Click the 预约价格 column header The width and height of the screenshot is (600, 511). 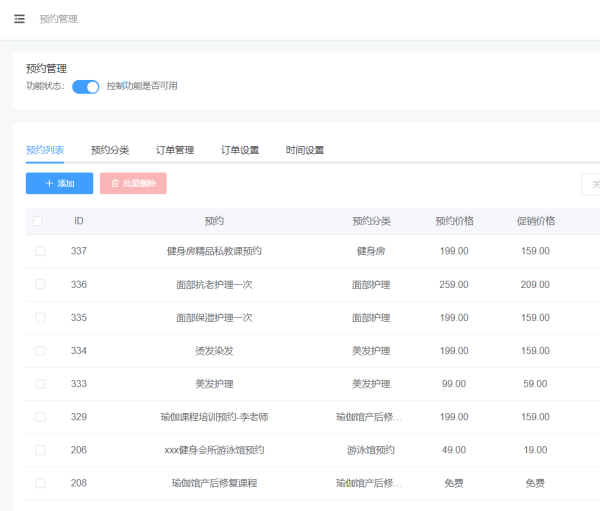point(454,221)
